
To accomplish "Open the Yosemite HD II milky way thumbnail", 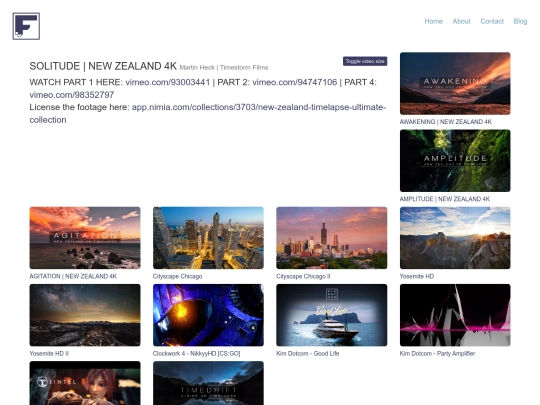I will click(x=85, y=315).
